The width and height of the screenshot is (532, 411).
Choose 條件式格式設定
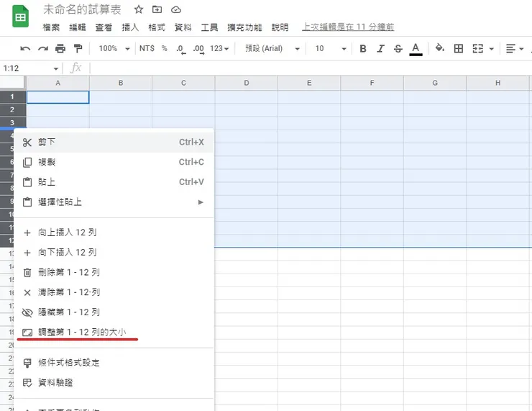click(114, 363)
